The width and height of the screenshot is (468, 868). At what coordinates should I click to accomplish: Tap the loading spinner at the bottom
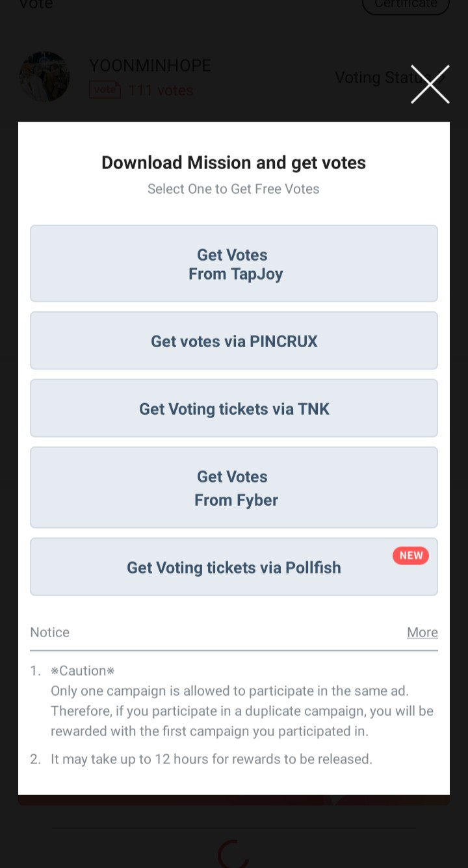tap(233, 853)
